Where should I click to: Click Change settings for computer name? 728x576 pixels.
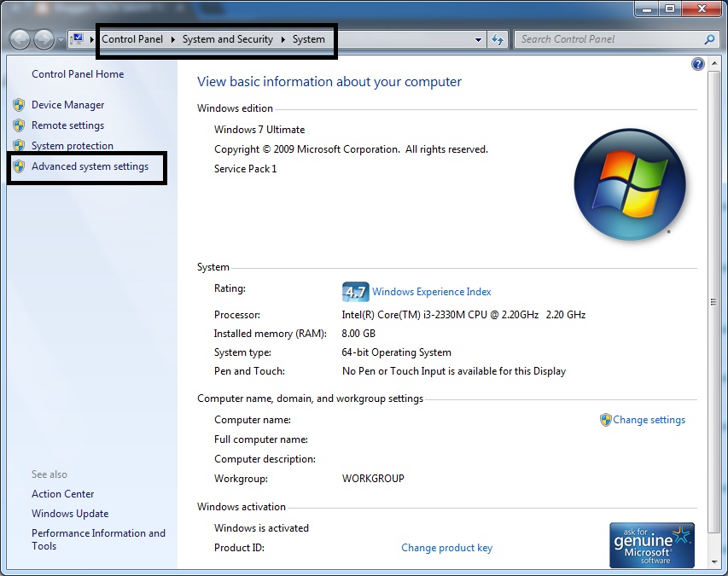click(x=649, y=420)
